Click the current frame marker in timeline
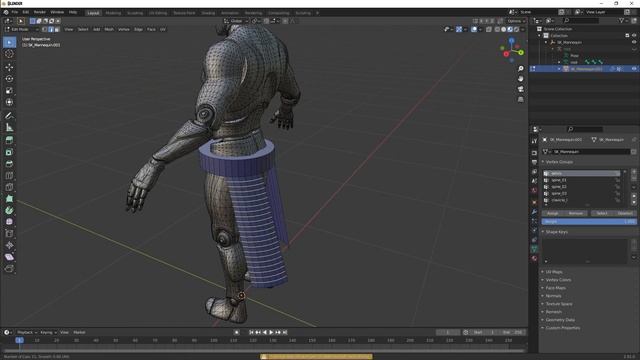Viewport: 640px width, 360px height. point(19,340)
